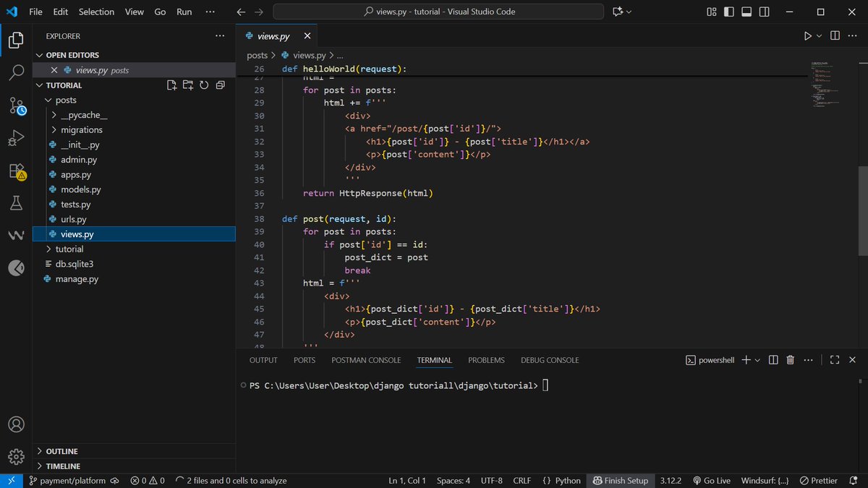
Task: Collapse the TUTORIAL folder section
Action: coord(41,85)
